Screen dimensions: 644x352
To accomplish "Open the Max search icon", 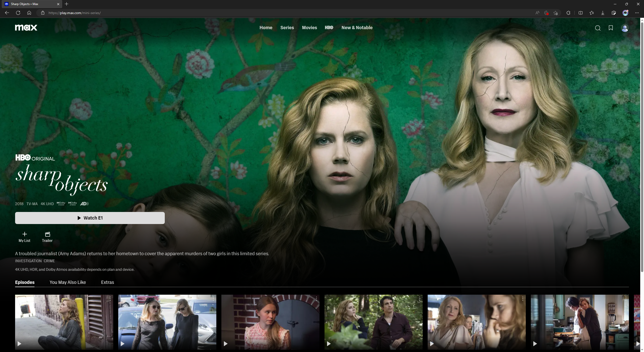I will click(x=598, y=28).
